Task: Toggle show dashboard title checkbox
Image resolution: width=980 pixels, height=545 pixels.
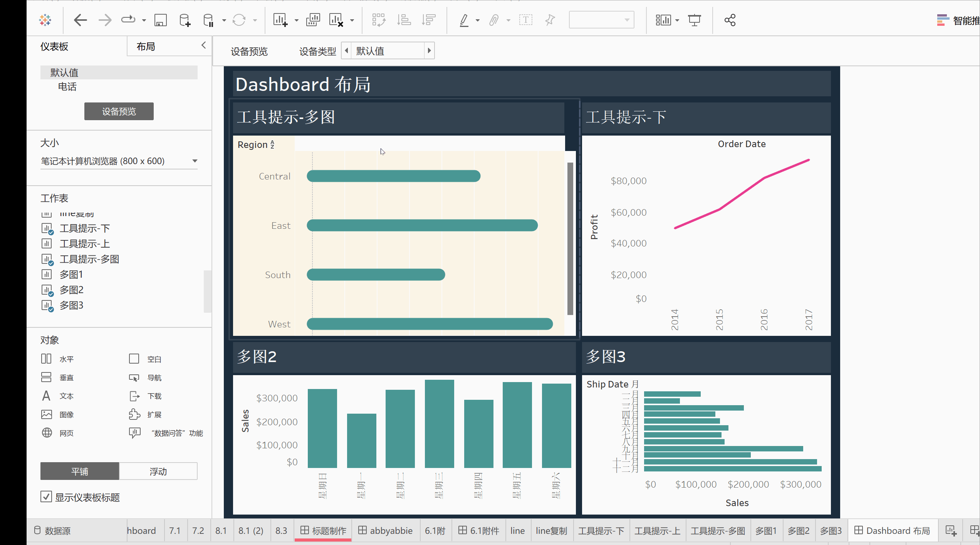Action: 46,497
